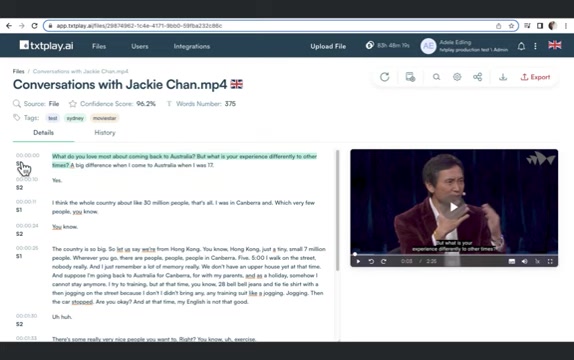Reload the browser page

[x=34, y=26]
